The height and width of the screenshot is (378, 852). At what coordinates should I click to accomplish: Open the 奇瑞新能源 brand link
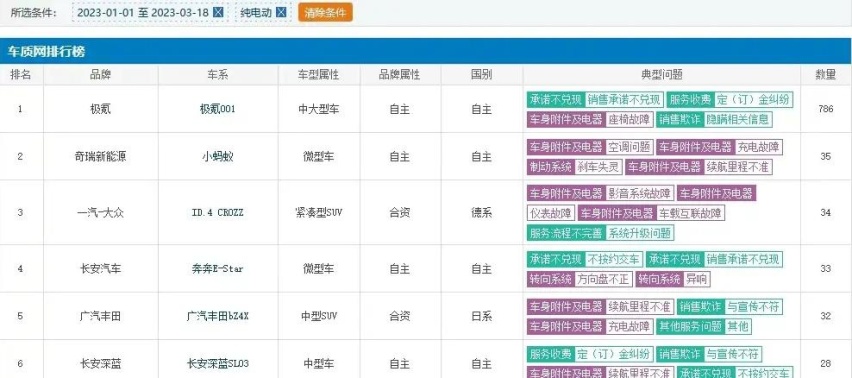click(x=101, y=157)
